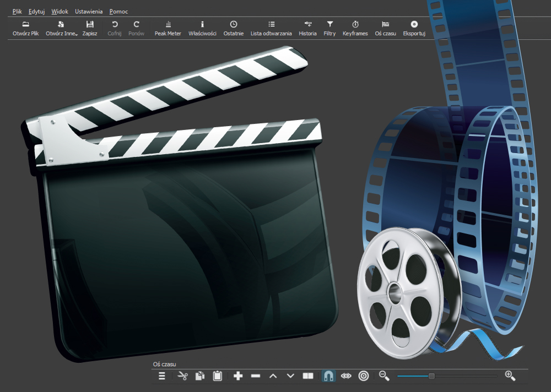551x392 pixels.
Task: Open the timeline hamburger menu
Action: [162, 376]
